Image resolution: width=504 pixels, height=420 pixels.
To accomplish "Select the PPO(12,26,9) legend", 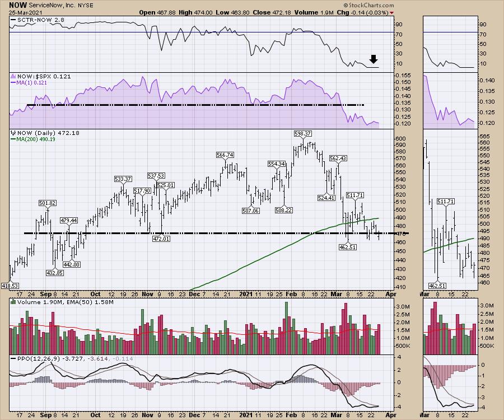I will coord(72,358).
